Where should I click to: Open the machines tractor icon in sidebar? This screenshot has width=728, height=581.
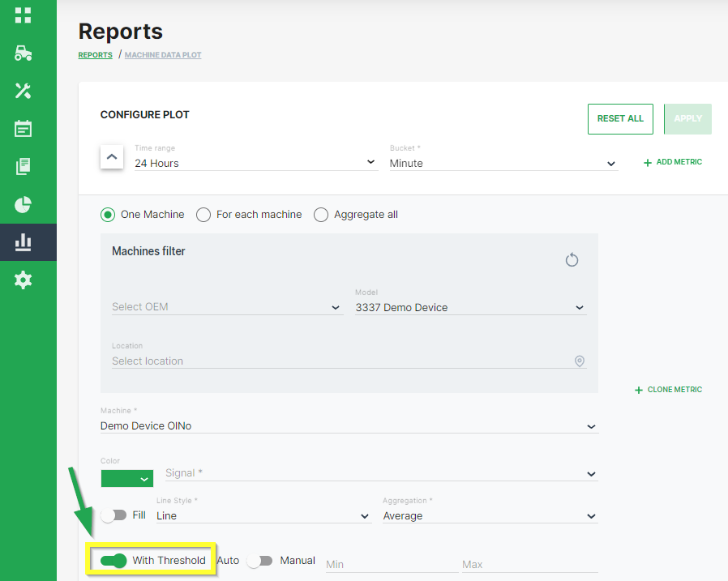(23, 53)
